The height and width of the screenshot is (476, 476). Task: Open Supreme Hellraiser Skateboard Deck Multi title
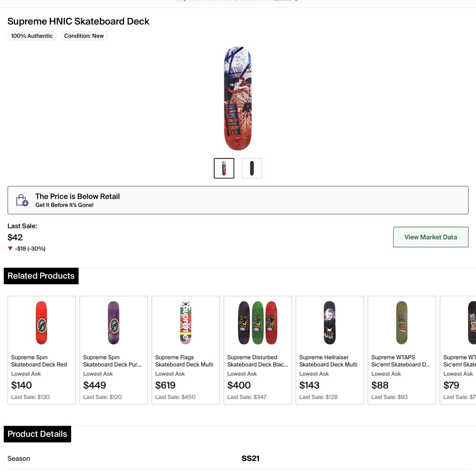pyautogui.click(x=328, y=361)
